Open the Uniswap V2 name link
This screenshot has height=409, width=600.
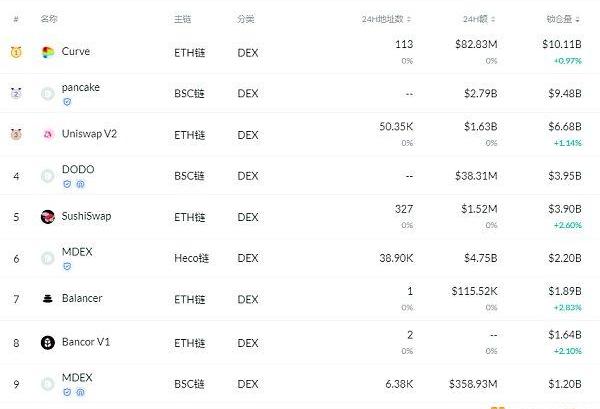pos(89,134)
